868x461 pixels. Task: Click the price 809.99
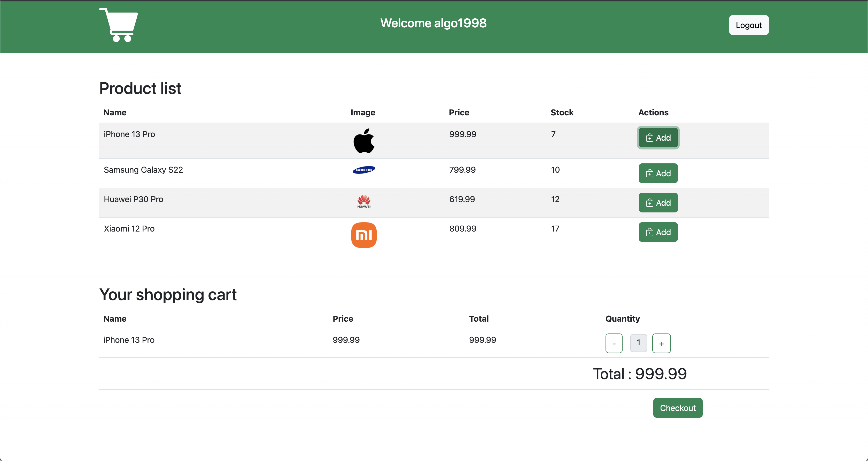click(463, 229)
